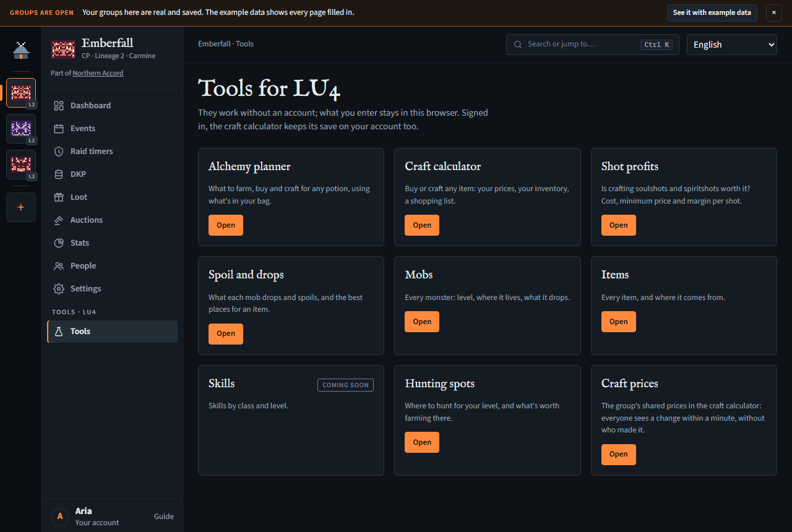
Task: Open the Northern Accord link
Action: pyautogui.click(x=98, y=73)
